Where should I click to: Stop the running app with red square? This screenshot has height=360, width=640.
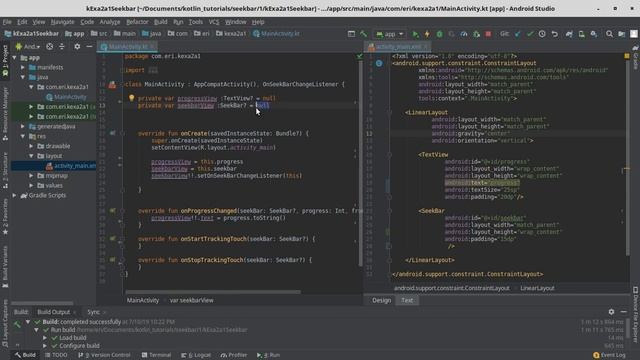click(488, 34)
